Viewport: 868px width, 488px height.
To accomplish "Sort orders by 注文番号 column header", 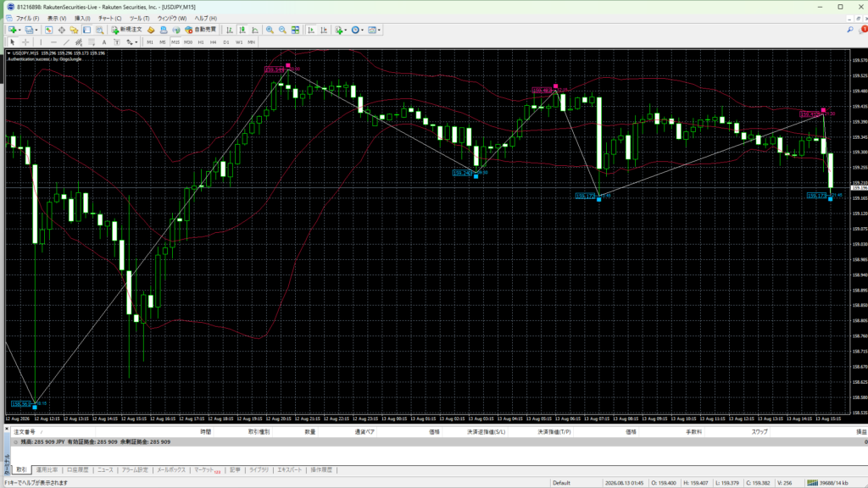I will coord(25,431).
